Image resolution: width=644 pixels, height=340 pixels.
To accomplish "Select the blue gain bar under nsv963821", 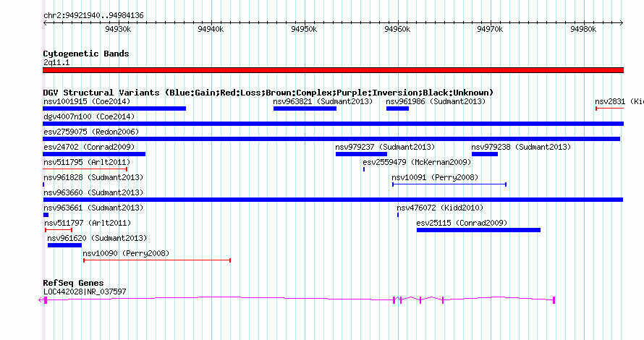I will (305, 109).
